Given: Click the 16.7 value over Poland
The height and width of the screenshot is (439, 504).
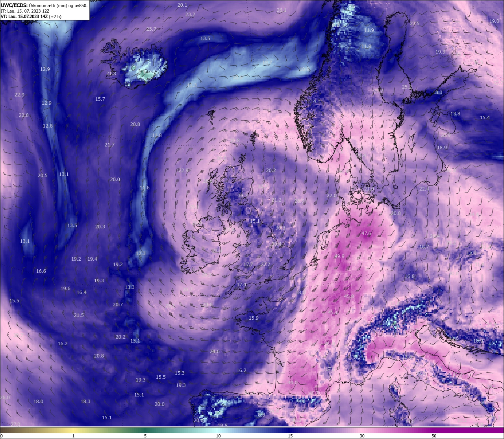Looking at the screenshot, I should point(424,246).
